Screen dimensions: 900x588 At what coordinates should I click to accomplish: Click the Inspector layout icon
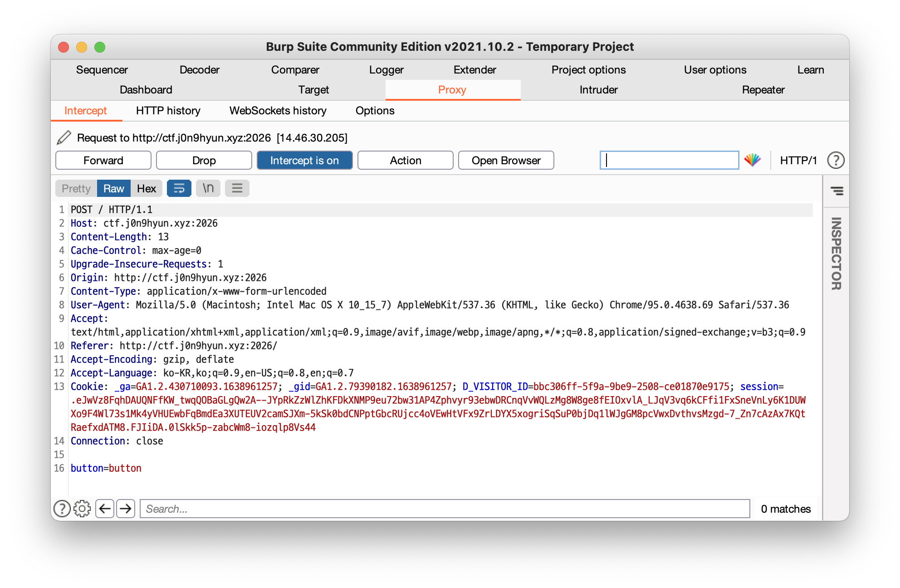click(x=836, y=191)
